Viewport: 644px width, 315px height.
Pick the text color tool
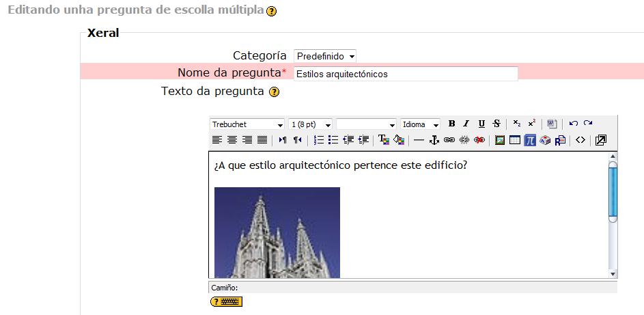(x=383, y=140)
